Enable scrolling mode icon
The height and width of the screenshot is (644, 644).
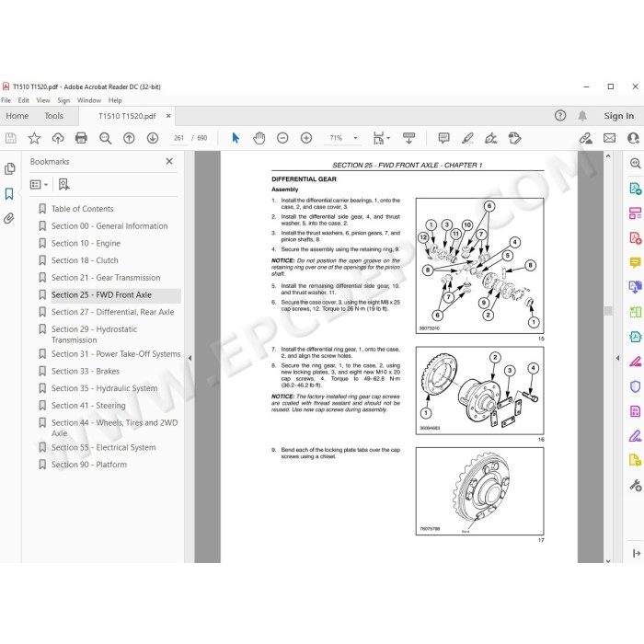tap(408, 138)
